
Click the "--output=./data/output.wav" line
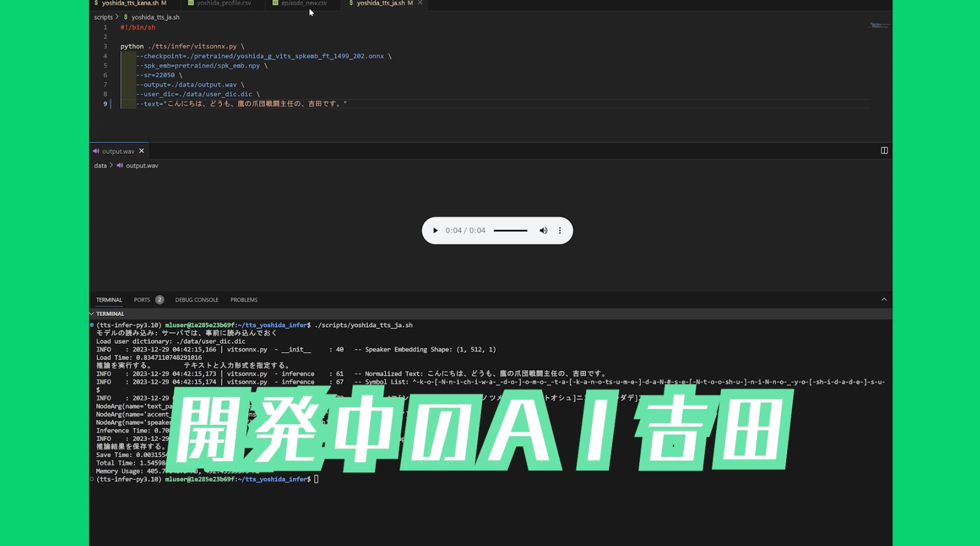[190, 85]
